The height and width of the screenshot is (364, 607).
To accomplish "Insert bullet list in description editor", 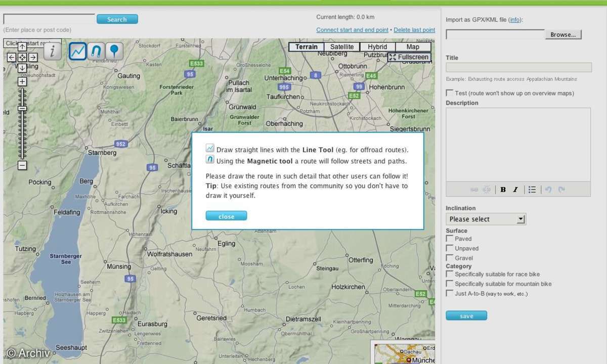I will pyautogui.click(x=532, y=190).
